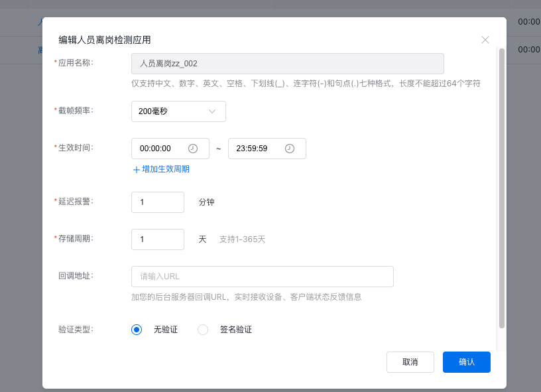The height and width of the screenshot is (392, 541).
Task: Click the clock icon in start time field
Action: (x=193, y=149)
